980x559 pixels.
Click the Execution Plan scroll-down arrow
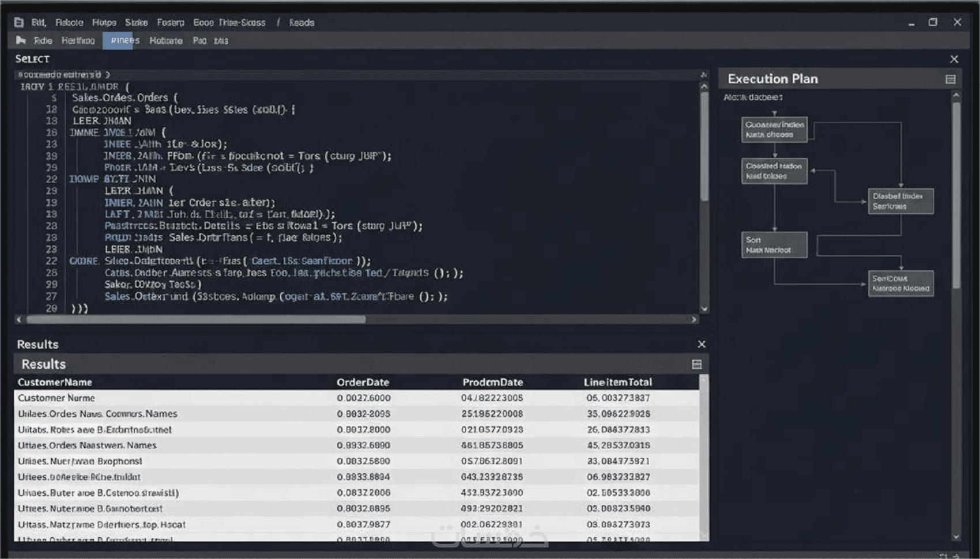pos(956,537)
